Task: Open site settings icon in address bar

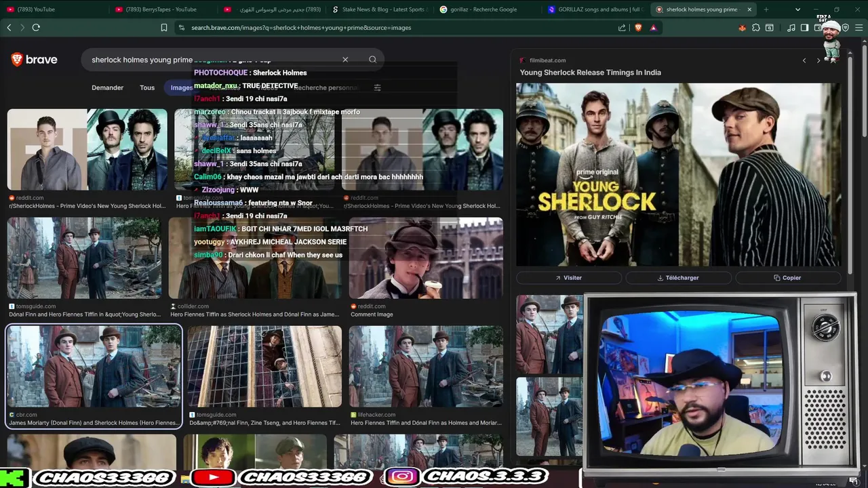Action: click(181, 28)
